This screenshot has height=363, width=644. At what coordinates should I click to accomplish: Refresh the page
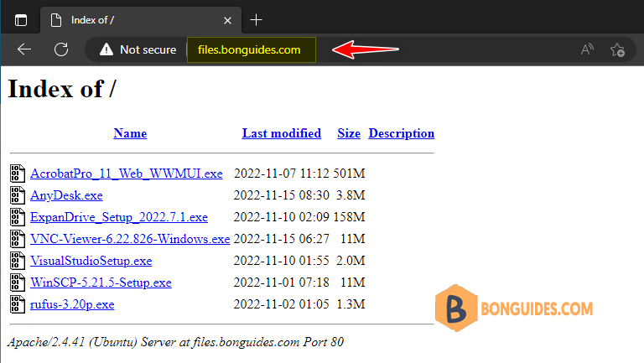tap(61, 49)
